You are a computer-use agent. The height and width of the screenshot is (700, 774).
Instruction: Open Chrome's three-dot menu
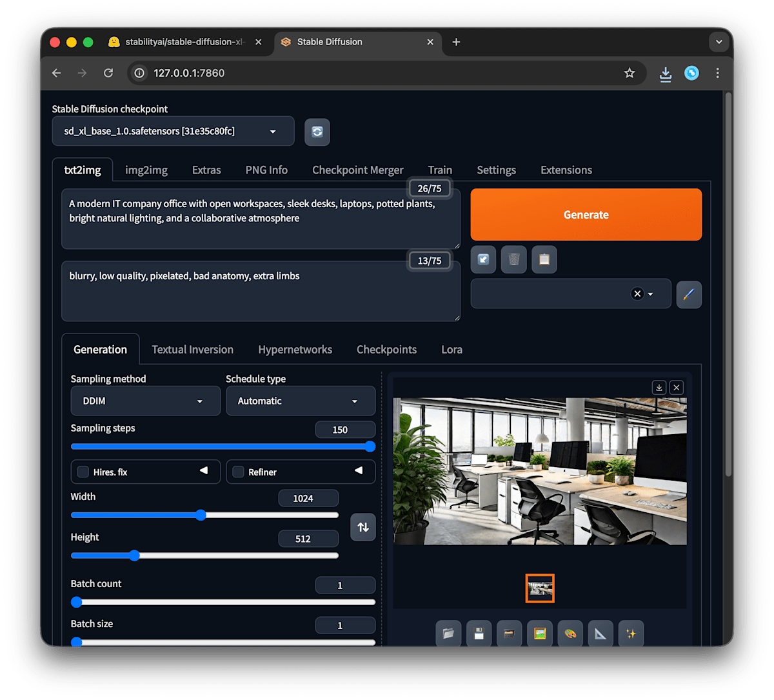coord(717,73)
